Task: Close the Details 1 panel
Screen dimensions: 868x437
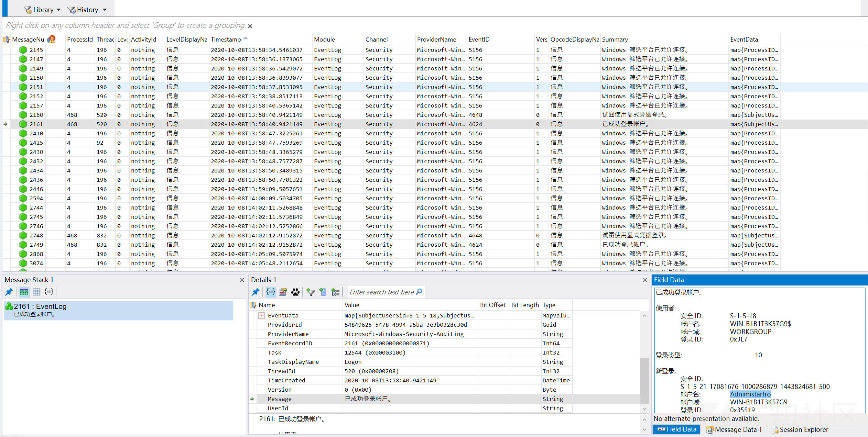Action: pyautogui.click(x=645, y=280)
